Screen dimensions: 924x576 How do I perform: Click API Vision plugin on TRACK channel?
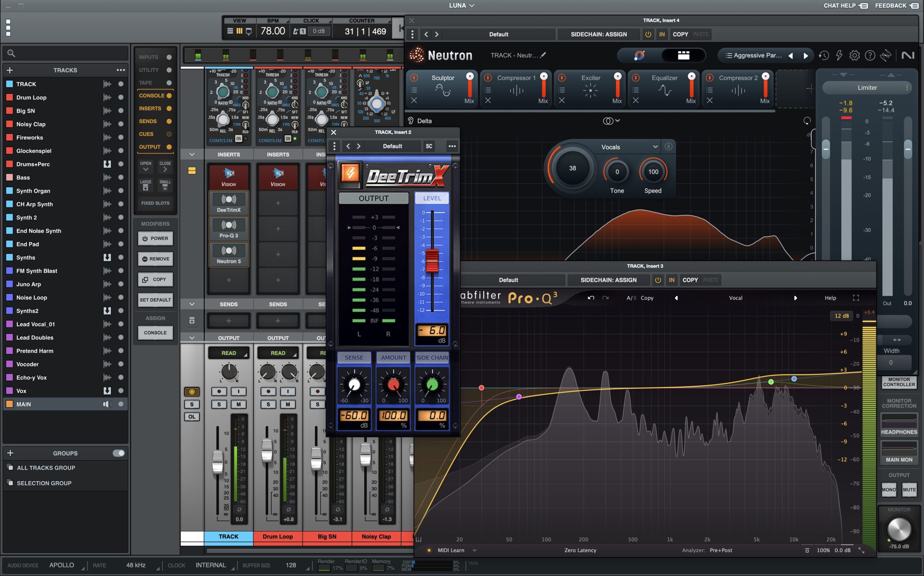[x=229, y=177]
